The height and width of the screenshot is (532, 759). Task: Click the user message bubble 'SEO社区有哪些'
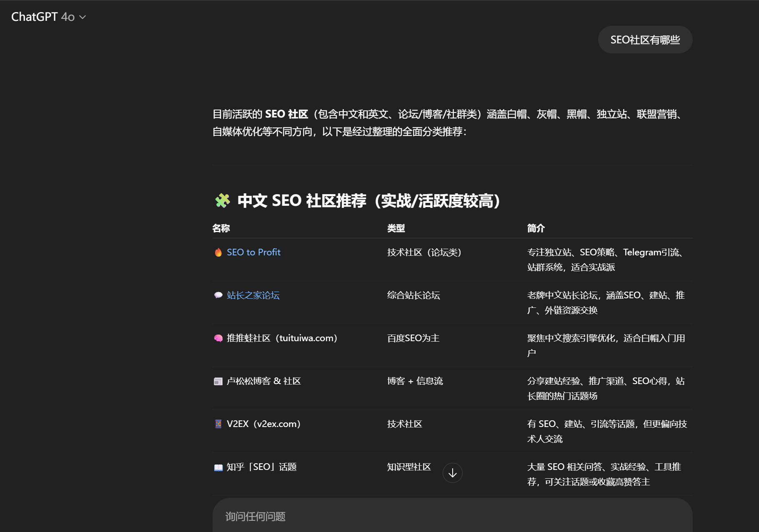(x=645, y=40)
